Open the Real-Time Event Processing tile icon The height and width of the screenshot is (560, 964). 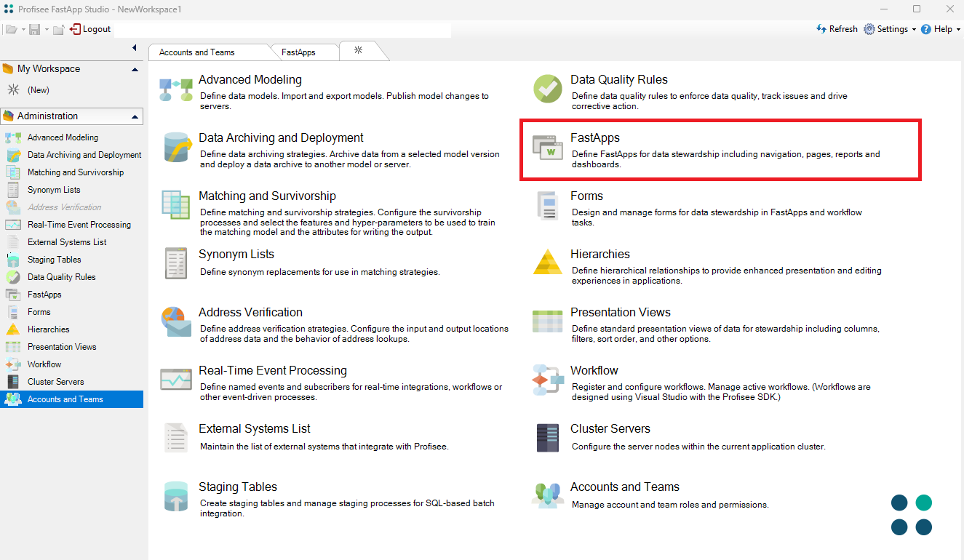click(176, 380)
